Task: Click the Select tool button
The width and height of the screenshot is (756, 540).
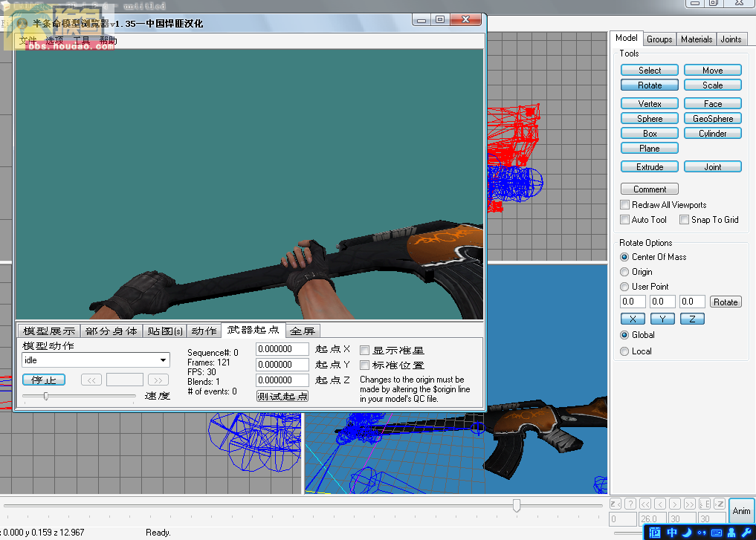Action: (650, 71)
